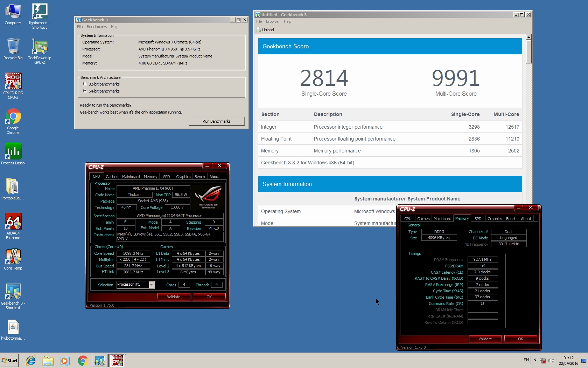The width and height of the screenshot is (588, 368).
Task: Launch TechPowerUp GPU-Z from desktop
Action: click(40, 51)
